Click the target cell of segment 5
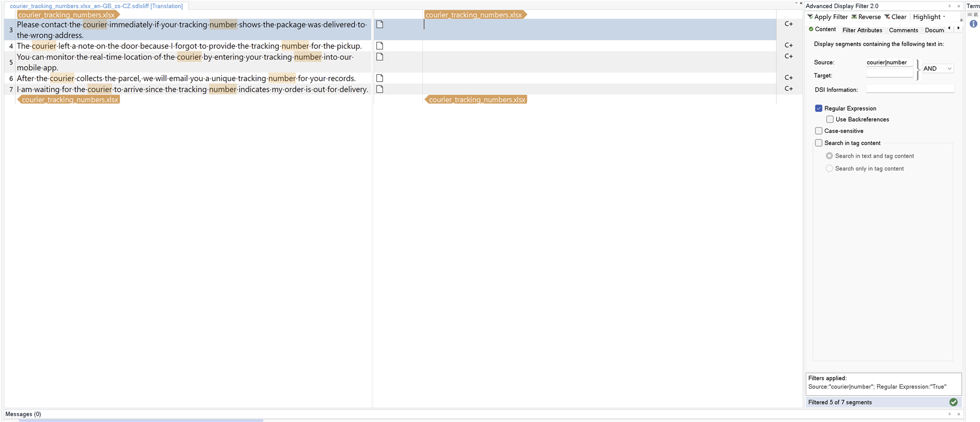 click(599, 62)
